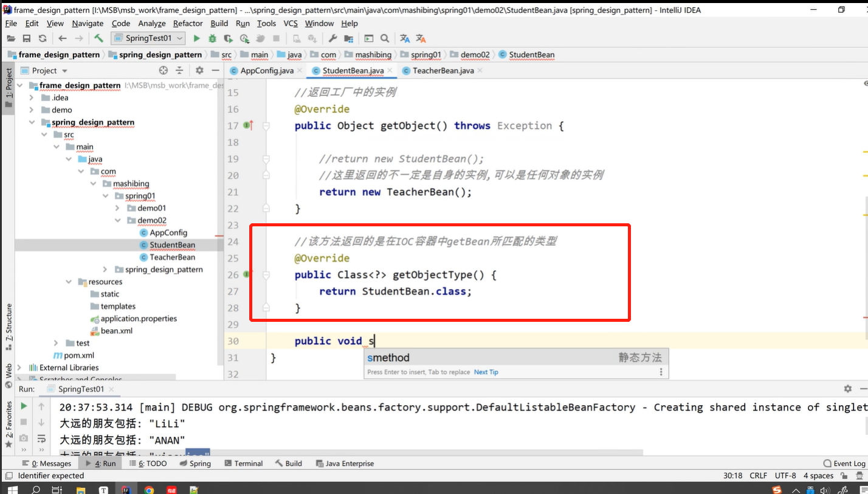The image size is (868, 494).
Task: Toggle fold marker at line 26 gutter
Action: click(266, 275)
